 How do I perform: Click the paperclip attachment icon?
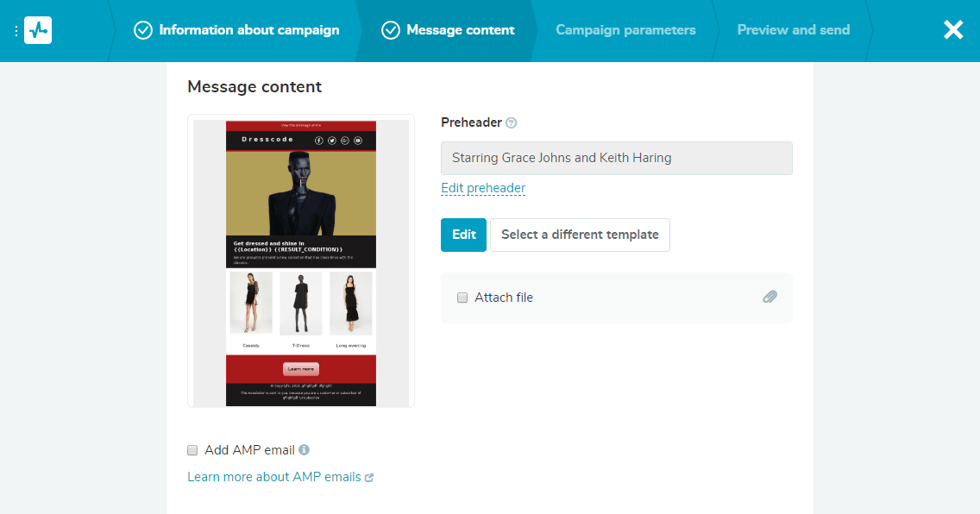(x=770, y=297)
